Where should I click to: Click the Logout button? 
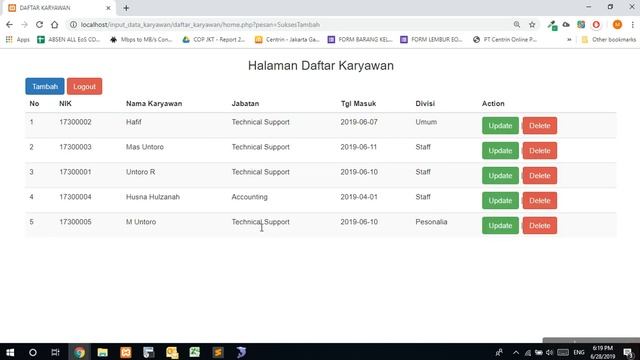pos(84,87)
